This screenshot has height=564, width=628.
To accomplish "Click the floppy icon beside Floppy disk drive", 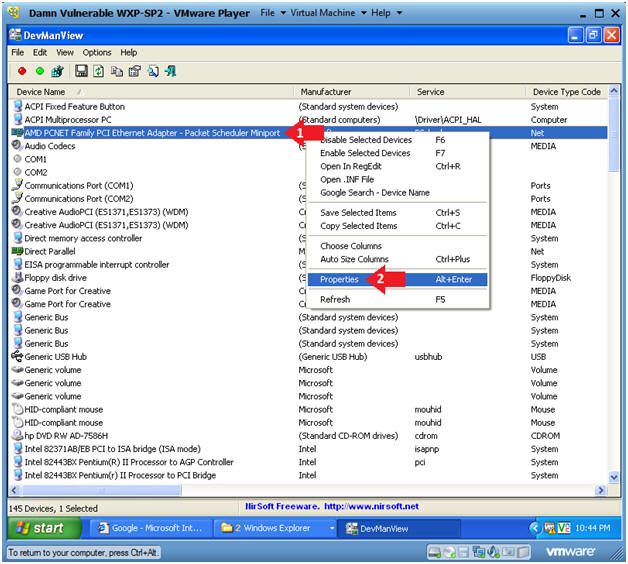I will point(17,277).
